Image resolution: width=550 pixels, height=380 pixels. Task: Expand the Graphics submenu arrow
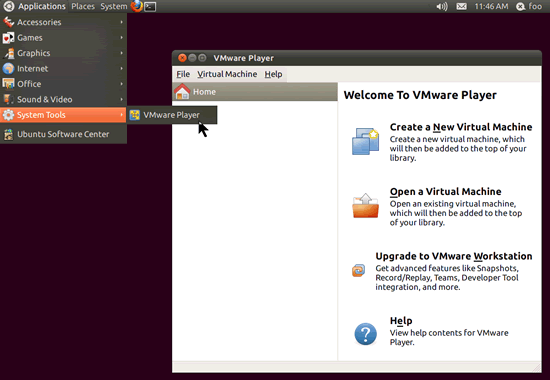point(121,53)
